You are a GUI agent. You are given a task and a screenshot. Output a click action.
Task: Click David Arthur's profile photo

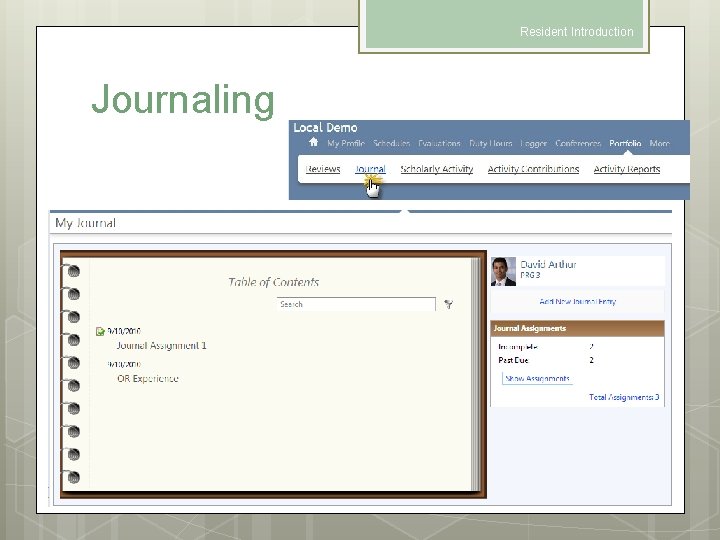[503, 271]
